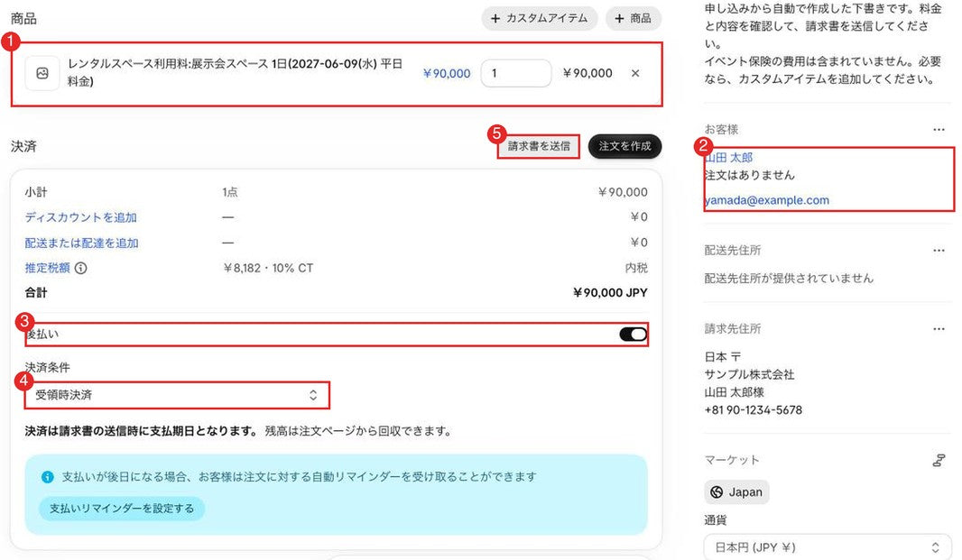Click the Japan market globe icon
This screenshot has height=560, width=962.
click(x=717, y=492)
